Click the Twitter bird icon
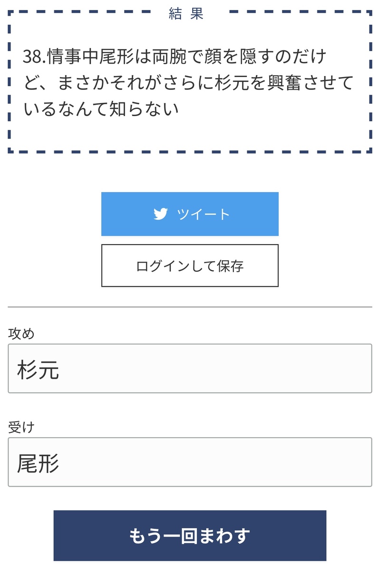Viewport: 380px width, 588px height. click(160, 214)
